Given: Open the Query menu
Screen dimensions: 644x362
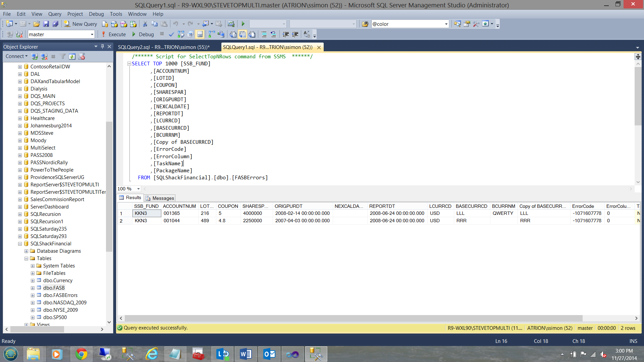Looking at the screenshot, I should (x=54, y=14).
